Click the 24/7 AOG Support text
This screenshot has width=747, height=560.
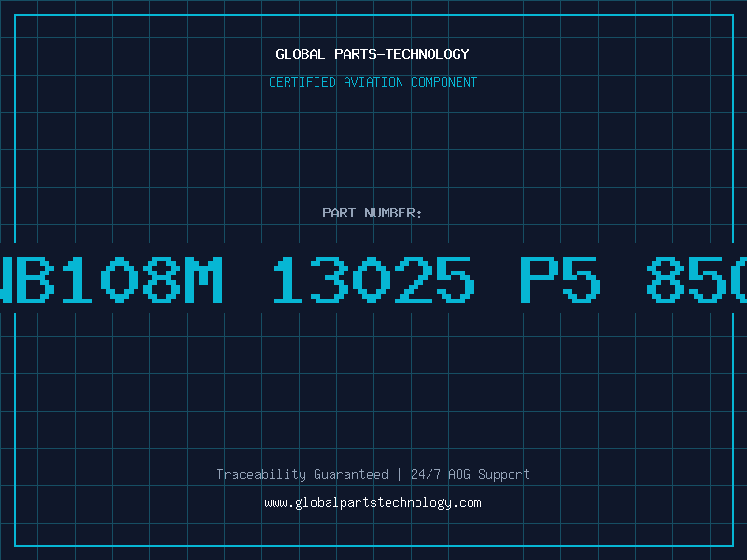pyautogui.click(x=471, y=474)
